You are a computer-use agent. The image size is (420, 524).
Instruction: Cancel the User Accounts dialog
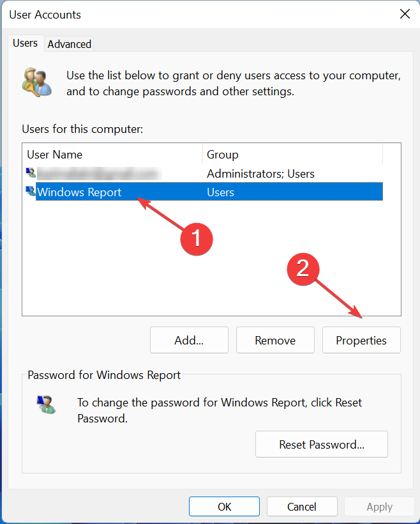pyautogui.click(x=302, y=507)
